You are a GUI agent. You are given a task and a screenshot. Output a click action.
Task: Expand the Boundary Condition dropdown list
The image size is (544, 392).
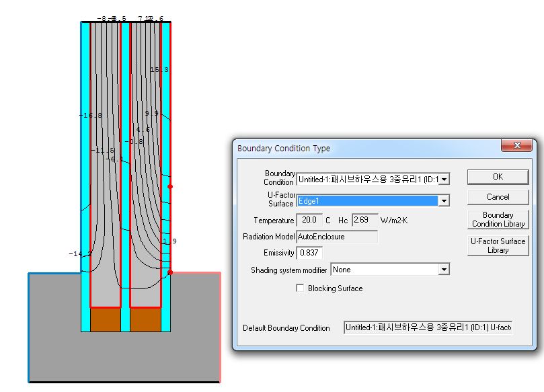[x=443, y=180]
